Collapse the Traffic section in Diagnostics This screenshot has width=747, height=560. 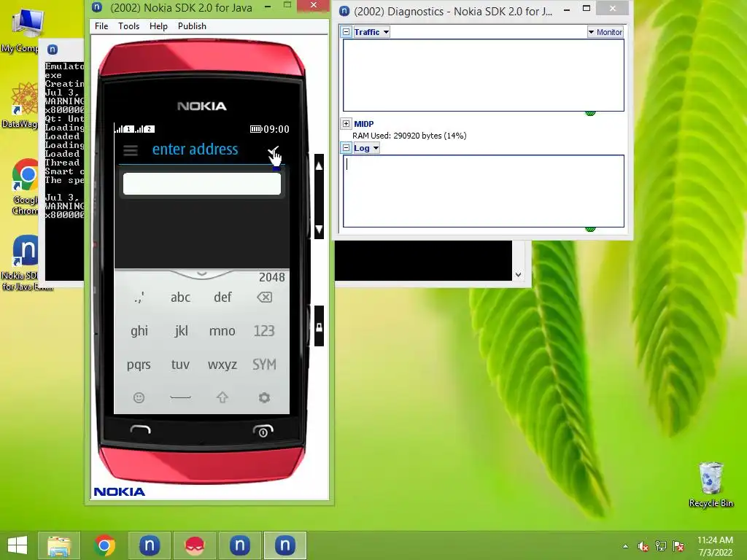[347, 32]
